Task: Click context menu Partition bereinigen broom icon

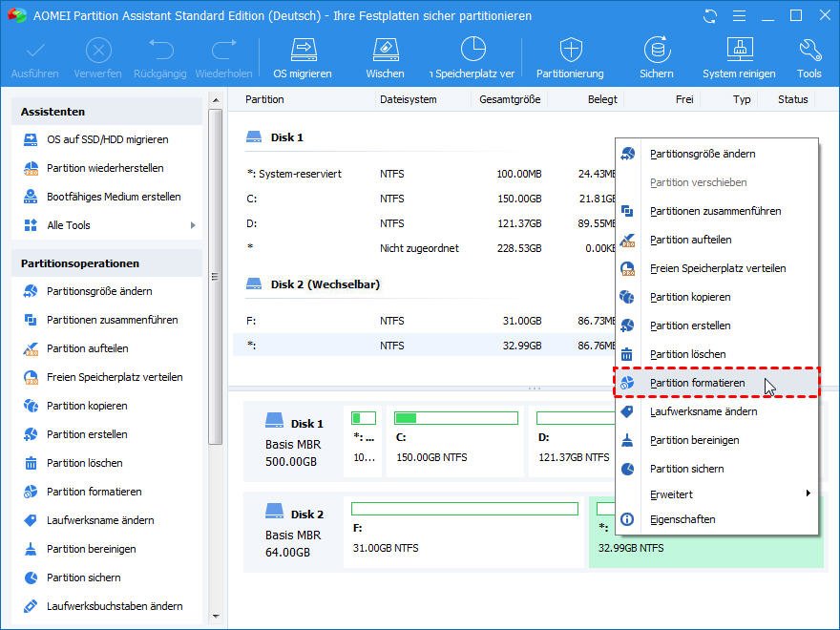Action: click(627, 440)
